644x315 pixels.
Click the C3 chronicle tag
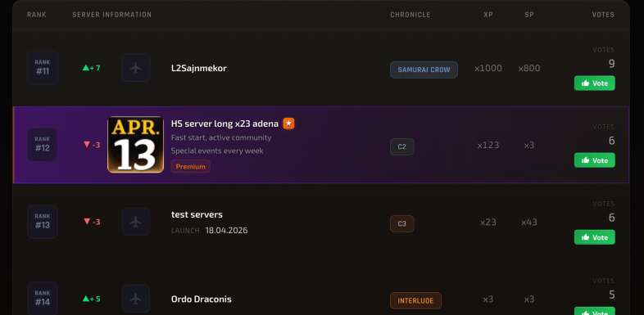402,224
